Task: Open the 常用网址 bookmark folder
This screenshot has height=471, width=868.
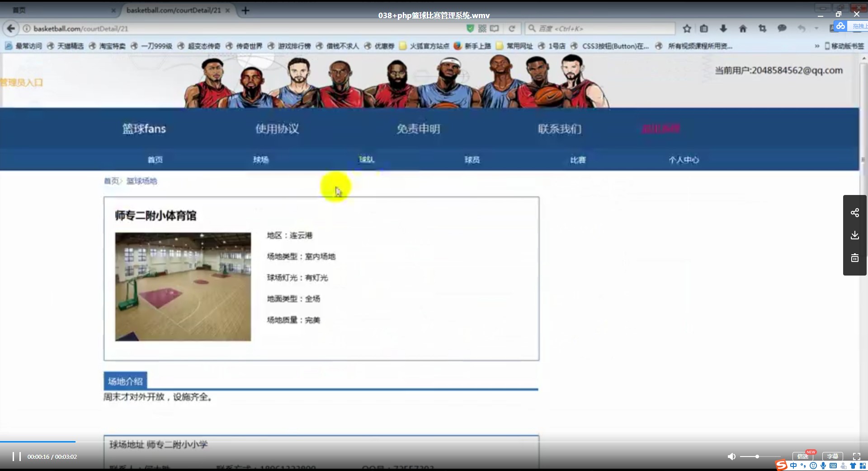Action: pyautogui.click(x=514, y=46)
